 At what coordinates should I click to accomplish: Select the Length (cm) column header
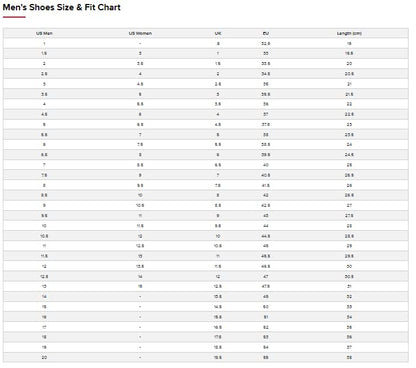349,33
